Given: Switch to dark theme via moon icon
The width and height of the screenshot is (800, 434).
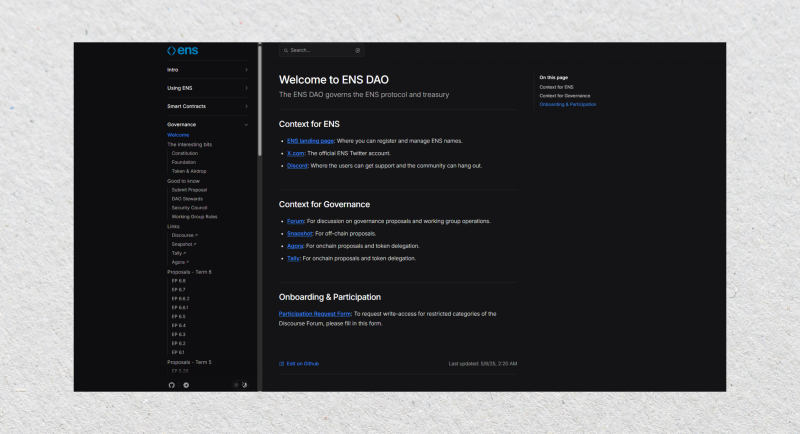Looking at the screenshot, I should tap(244, 385).
